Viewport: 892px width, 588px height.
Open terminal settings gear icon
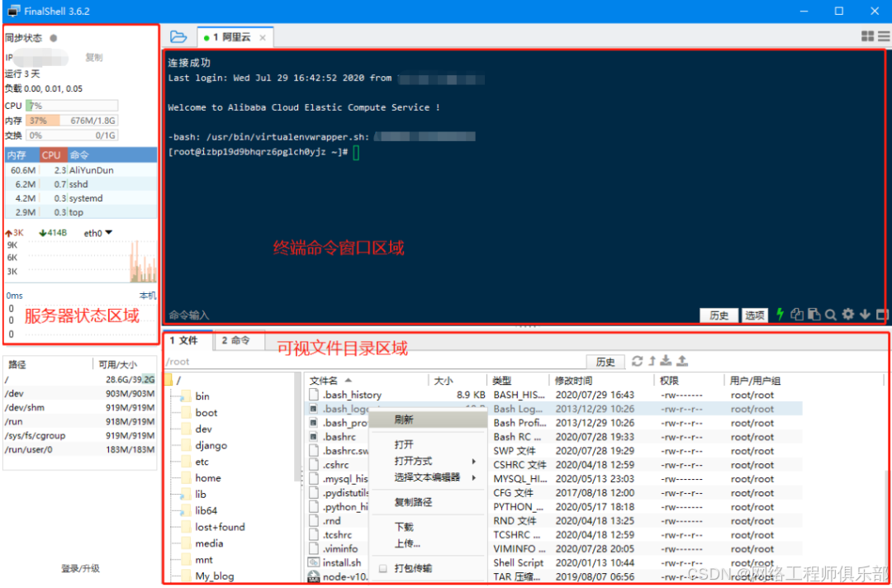click(848, 314)
